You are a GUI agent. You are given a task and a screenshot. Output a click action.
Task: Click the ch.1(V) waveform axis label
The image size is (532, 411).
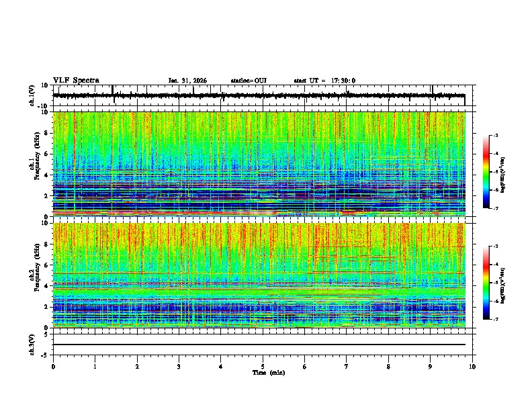coord(32,95)
